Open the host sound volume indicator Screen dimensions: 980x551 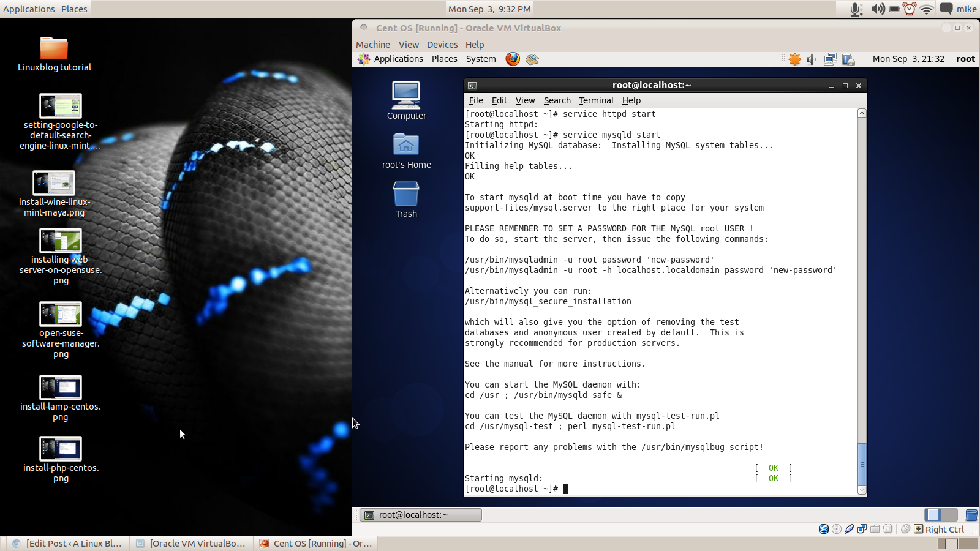click(878, 9)
